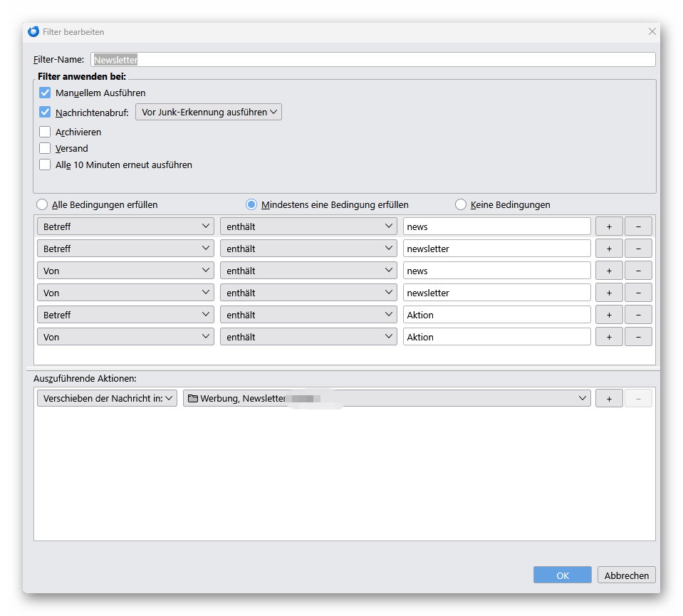
Task: Add another action with the plus button
Action: tap(608, 399)
